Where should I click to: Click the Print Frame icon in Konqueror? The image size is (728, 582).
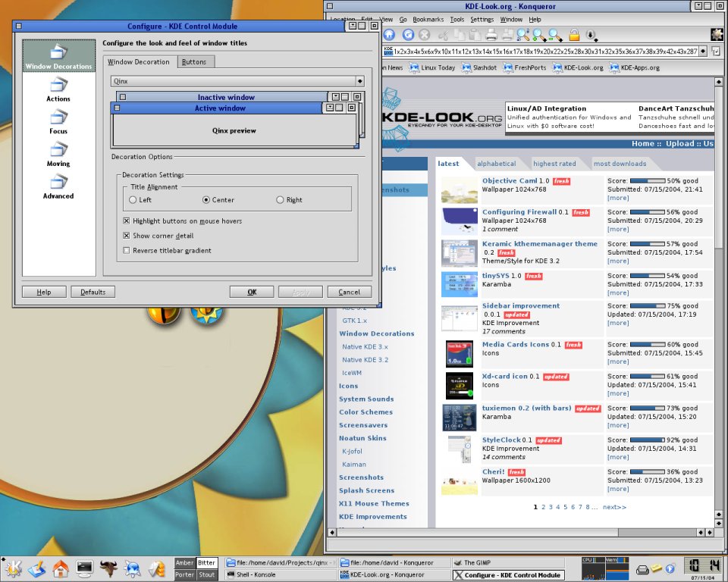(x=507, y=35)
